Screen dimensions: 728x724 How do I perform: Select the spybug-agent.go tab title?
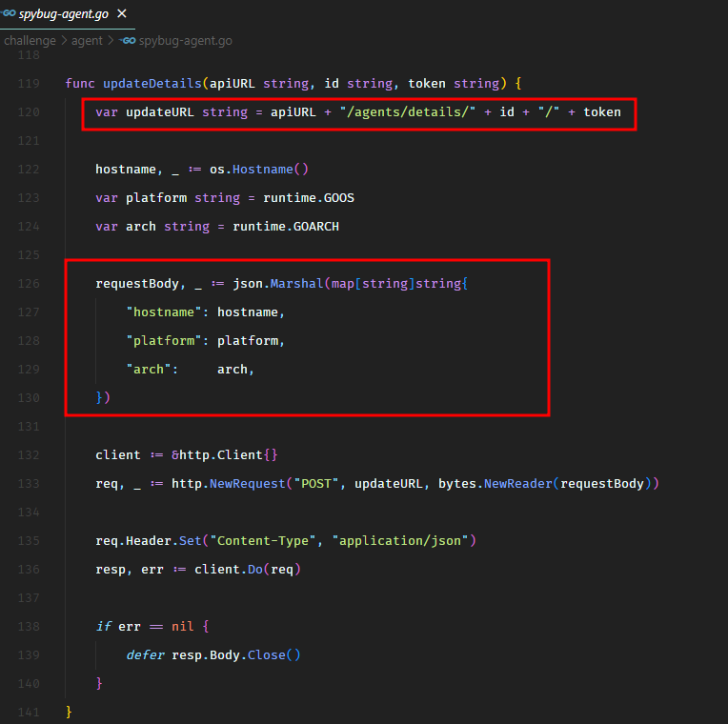[x=64, y=14]
